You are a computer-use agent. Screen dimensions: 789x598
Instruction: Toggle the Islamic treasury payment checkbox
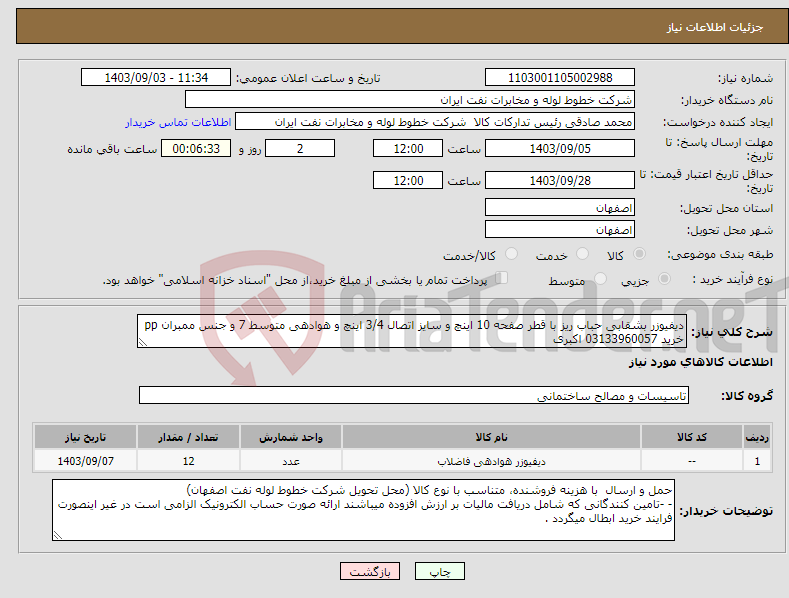pos(501,277)
